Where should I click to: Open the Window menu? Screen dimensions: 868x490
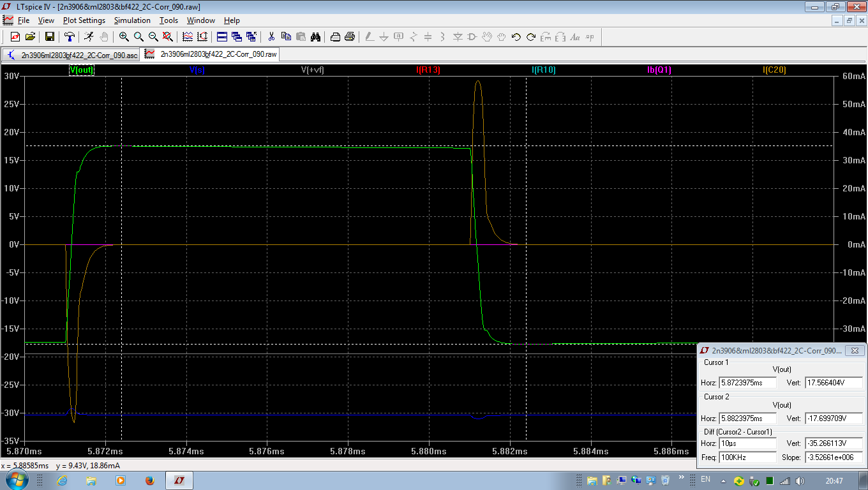click(x=201, y=20)
